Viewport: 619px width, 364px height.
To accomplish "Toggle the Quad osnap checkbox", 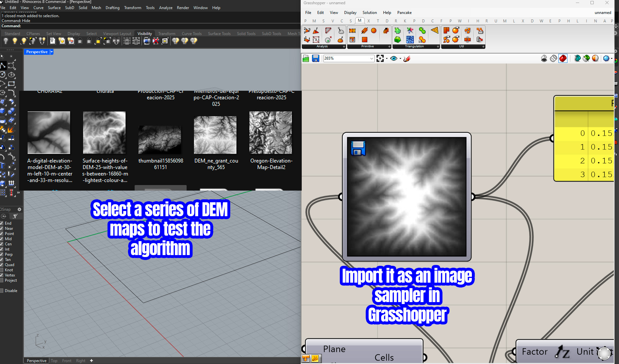I will (x=2, y=265).
